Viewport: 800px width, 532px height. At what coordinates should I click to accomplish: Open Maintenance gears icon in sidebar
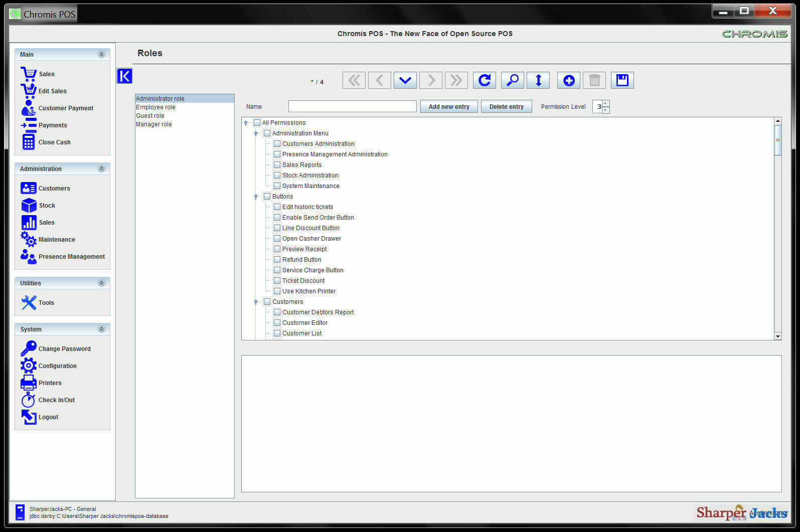coord(29,239)
